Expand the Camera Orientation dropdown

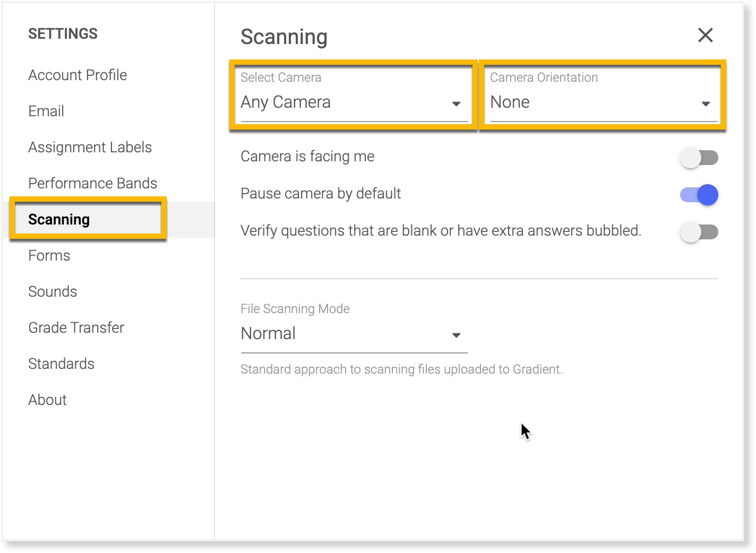click(x=600, y=102)
